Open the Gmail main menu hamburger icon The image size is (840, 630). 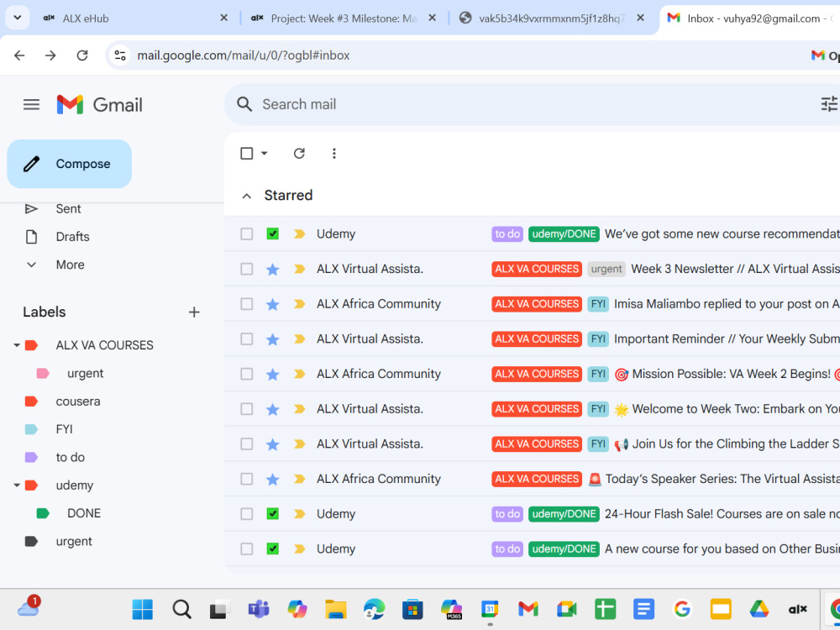[32, 104]
